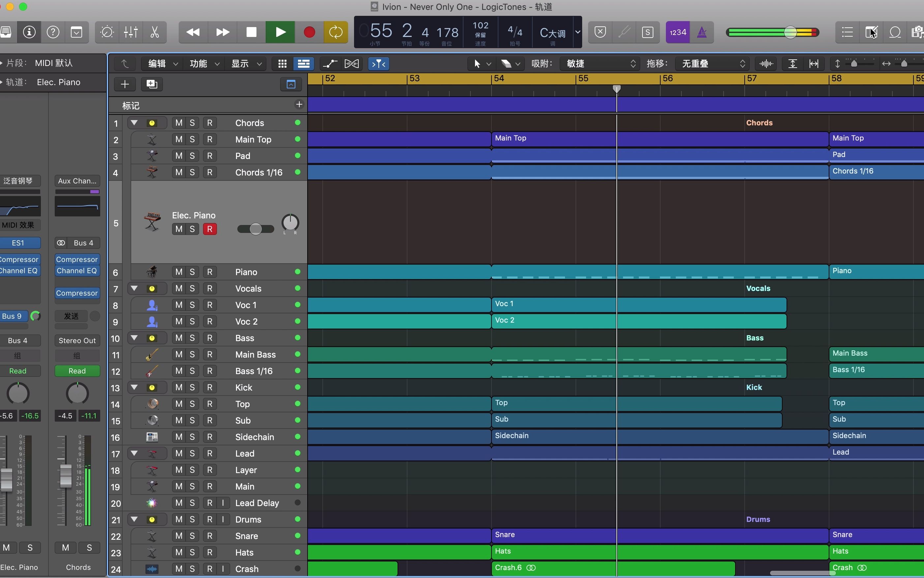This screenshot has height=578, width=924.
Task: Start playback with Play button
Action: [281, 32]
